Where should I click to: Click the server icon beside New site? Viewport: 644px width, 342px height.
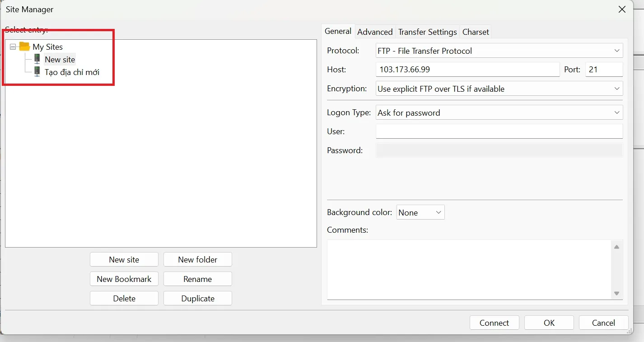point(37,59)
